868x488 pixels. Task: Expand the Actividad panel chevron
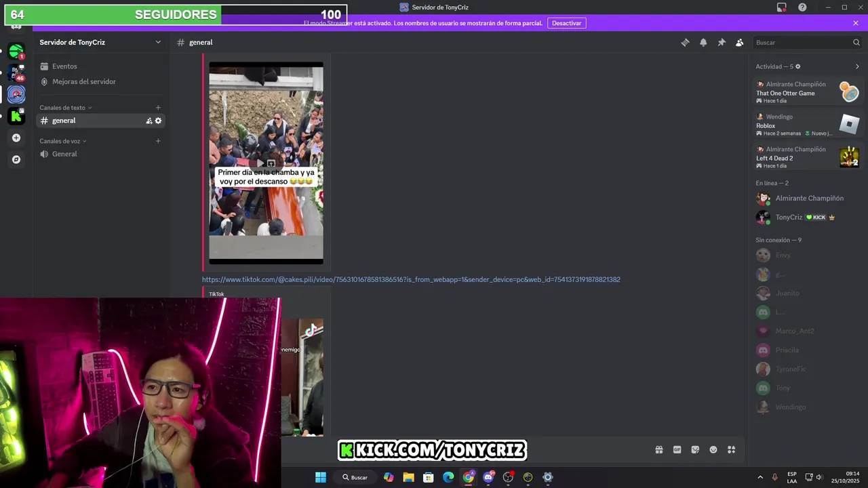(x=857, y=66)
